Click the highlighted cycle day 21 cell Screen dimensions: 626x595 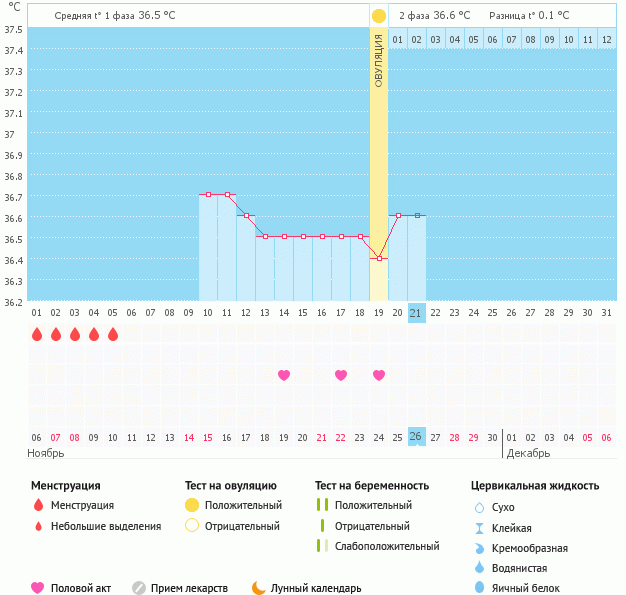pyautogui.click(x=417, y=313)
